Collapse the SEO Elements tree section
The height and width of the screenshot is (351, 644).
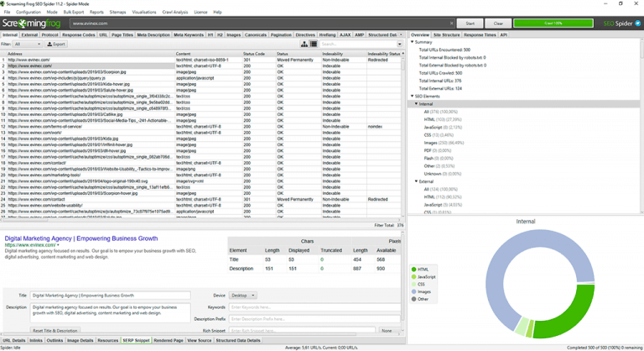tap(413, 97)
